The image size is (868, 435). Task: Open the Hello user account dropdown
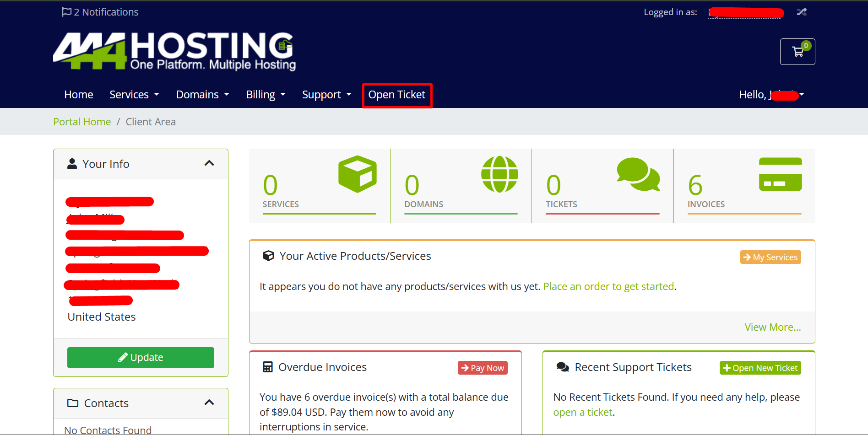pos(771,95)
